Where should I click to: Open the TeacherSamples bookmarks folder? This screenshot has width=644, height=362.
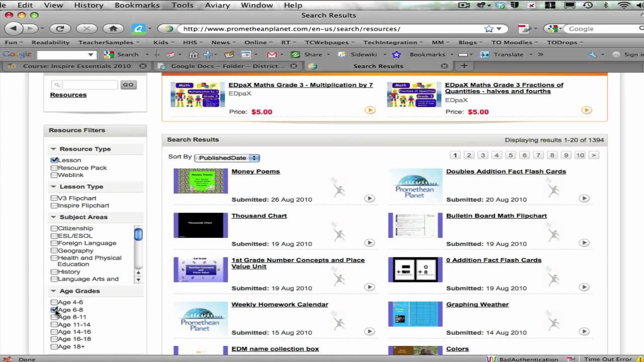pyautogui.click(x=109, y=42)
